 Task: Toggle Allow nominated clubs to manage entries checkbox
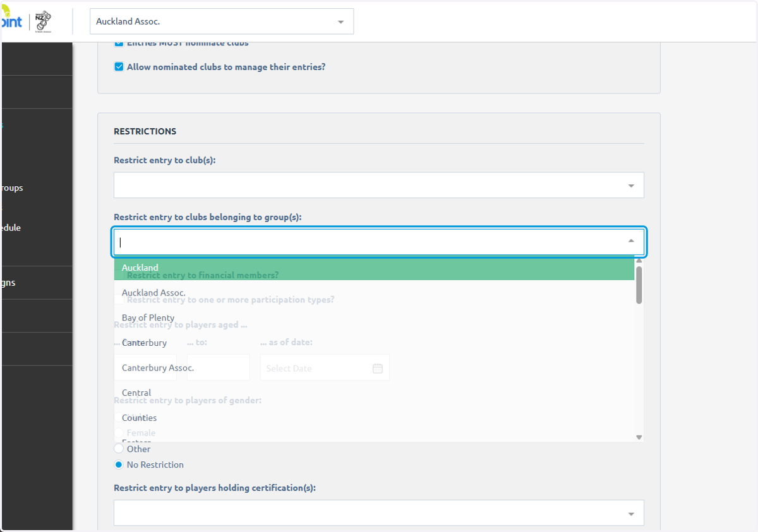119,67
